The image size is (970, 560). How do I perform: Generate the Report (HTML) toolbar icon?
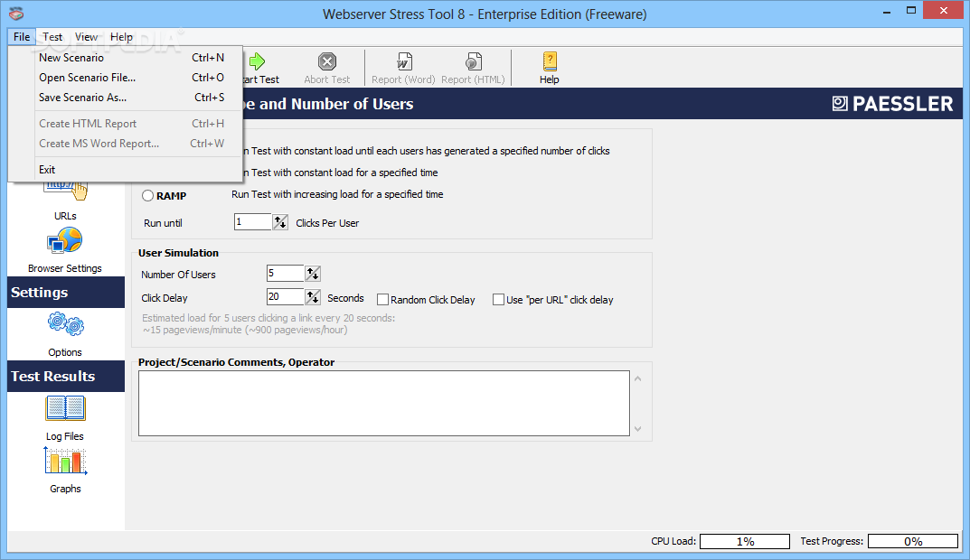coord(473,61)
